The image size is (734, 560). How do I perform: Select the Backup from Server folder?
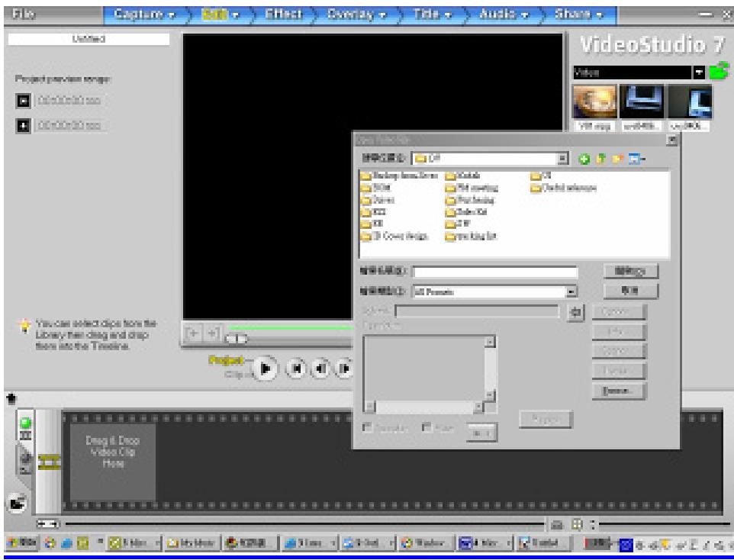(x=399, y=175)
